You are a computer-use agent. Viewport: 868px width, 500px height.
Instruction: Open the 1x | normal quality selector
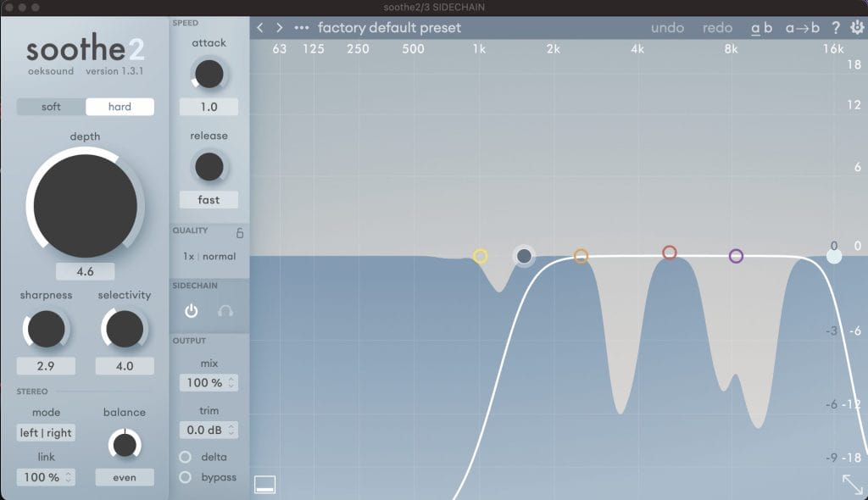(x=209, y=256)
